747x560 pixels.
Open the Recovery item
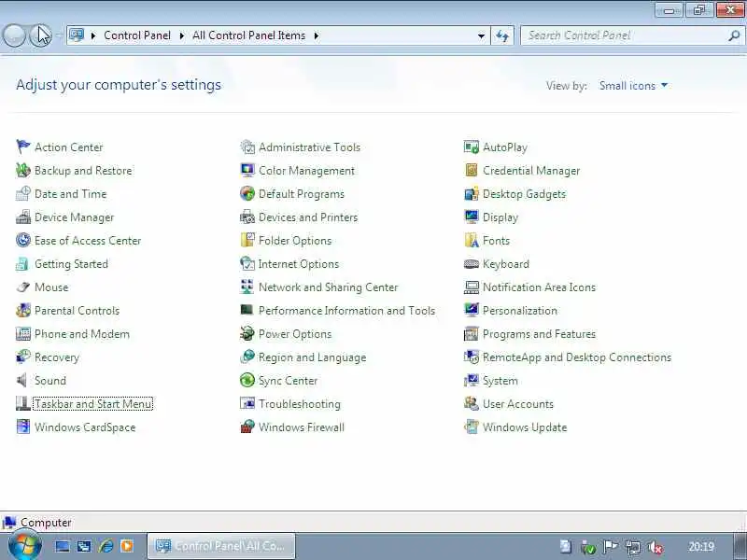click(57, 357)
